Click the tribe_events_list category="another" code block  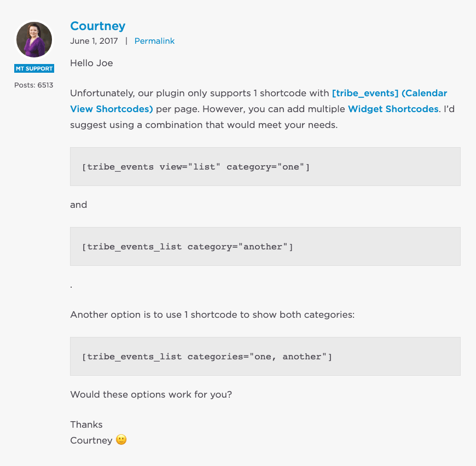[265, 246]
